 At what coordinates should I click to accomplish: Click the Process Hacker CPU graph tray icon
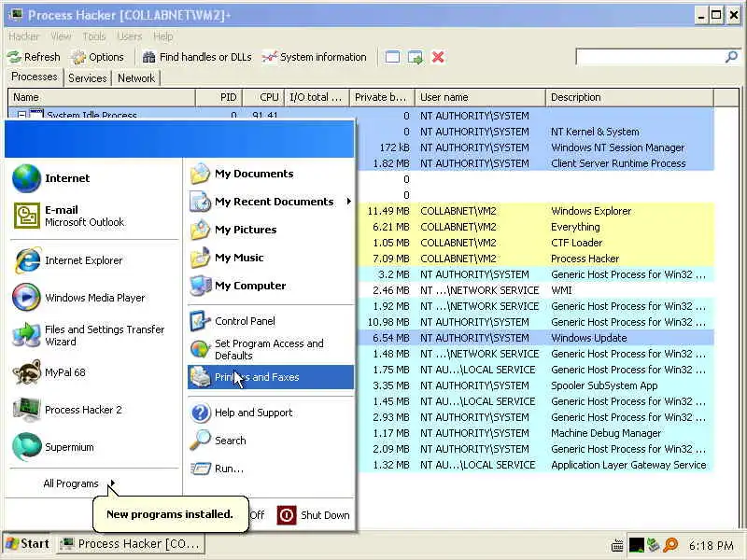click(637, 545)
